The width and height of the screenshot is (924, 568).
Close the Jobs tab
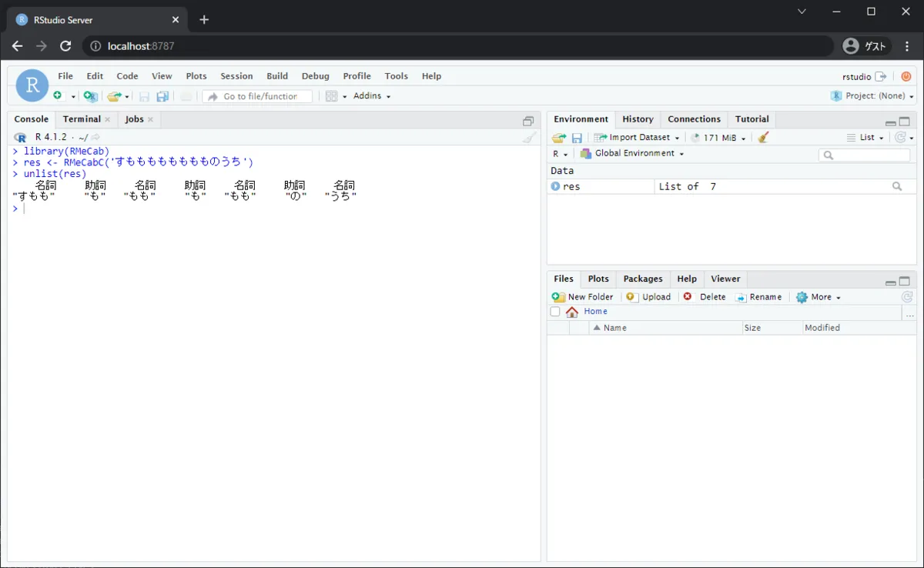tap(150, 119)
